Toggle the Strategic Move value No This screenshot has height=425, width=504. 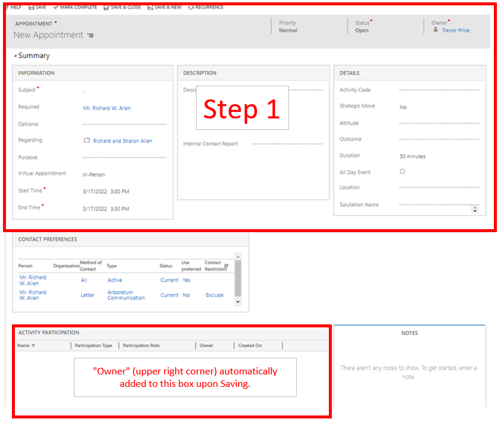403,107
